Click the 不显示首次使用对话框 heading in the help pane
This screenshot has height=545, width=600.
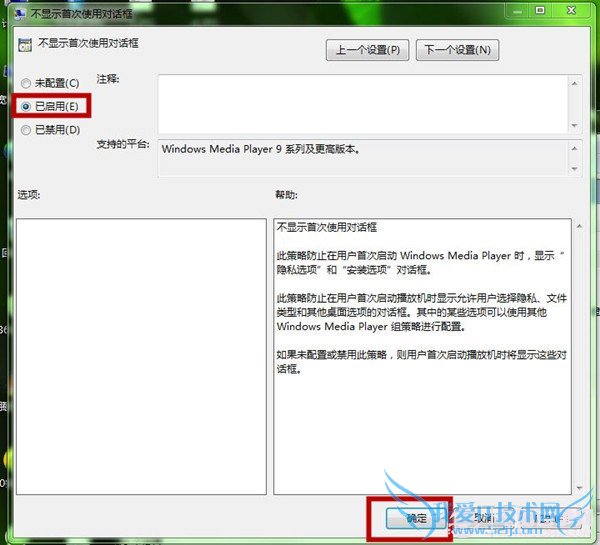(327, 227)
